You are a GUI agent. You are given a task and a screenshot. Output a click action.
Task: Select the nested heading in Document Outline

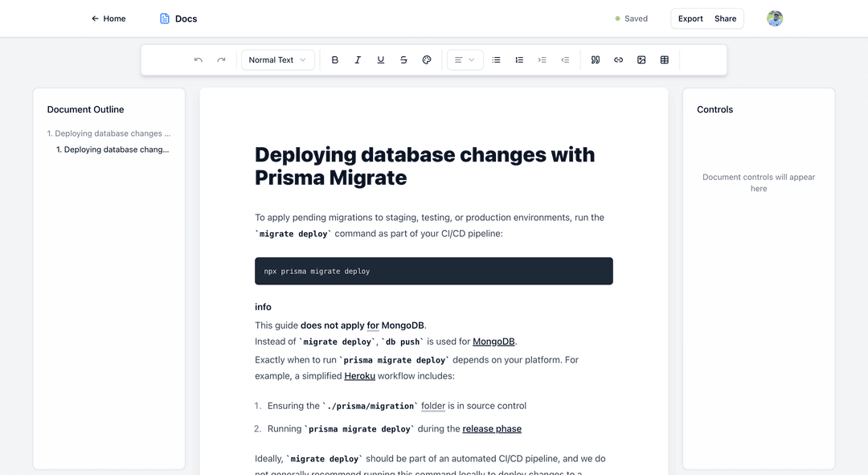(113, 149)
